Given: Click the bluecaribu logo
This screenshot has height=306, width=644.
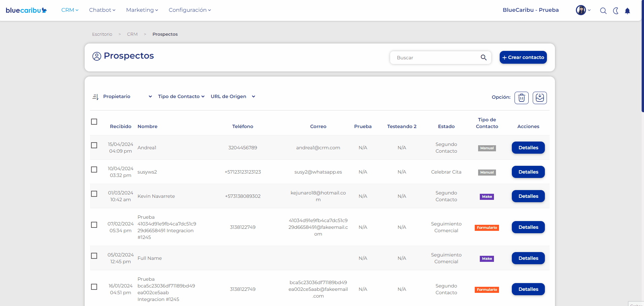Looking at the screenshot, I should pos(26,10).
